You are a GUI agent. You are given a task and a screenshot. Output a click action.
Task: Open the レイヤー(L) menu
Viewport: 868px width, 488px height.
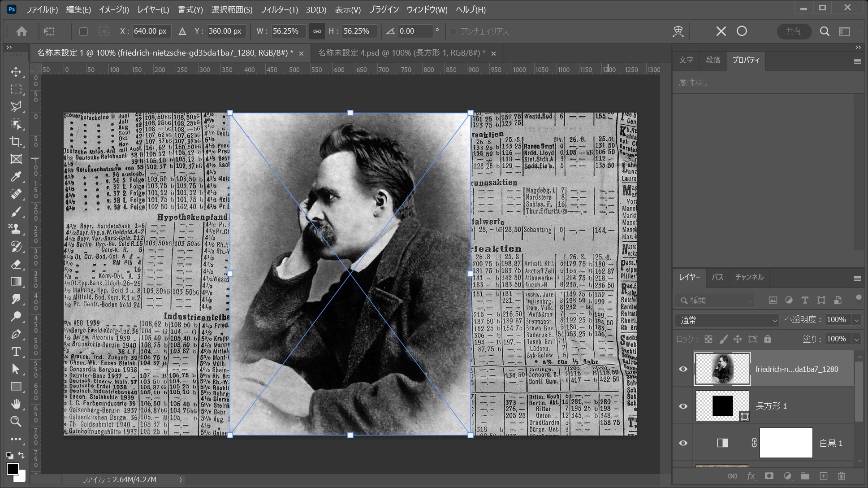(x=153, y=9)
